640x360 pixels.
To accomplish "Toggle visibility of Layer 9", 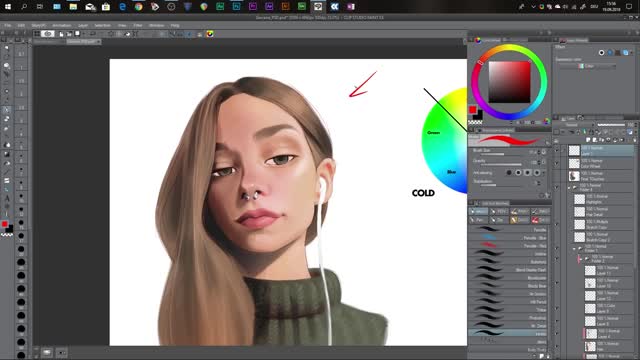I will 557,308.
